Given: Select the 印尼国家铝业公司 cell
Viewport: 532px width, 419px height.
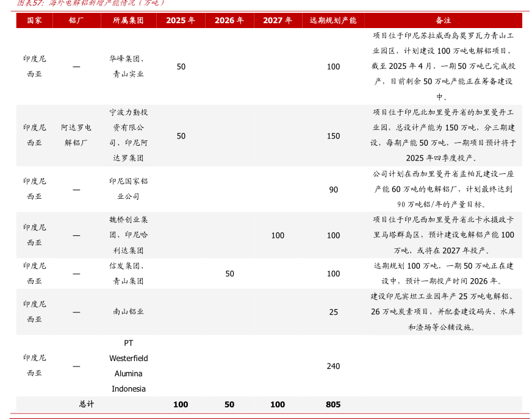Looking at the screenshot, I should 128,189.
